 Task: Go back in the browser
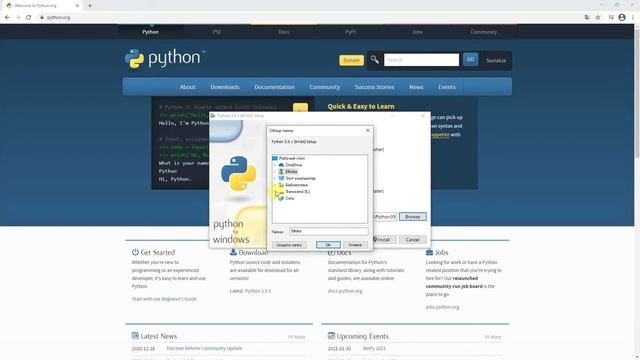click(7, 18)
